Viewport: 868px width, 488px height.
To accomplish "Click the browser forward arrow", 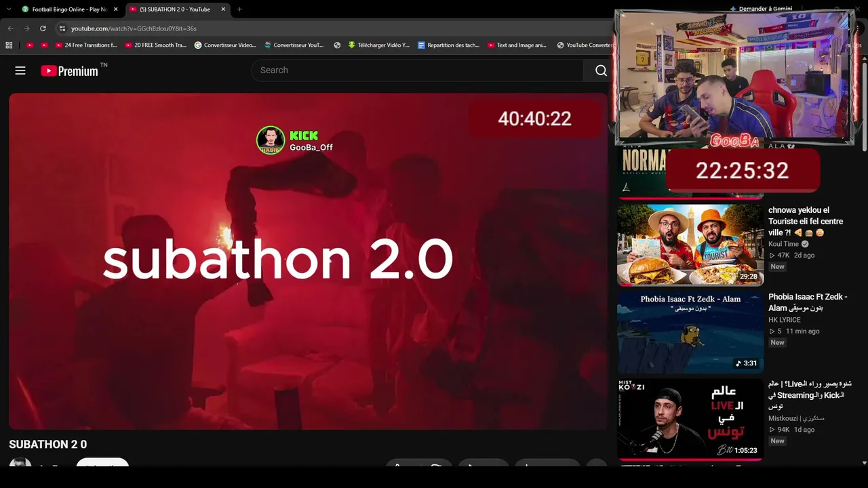I will pyautogui.click(x=26, y=28).
